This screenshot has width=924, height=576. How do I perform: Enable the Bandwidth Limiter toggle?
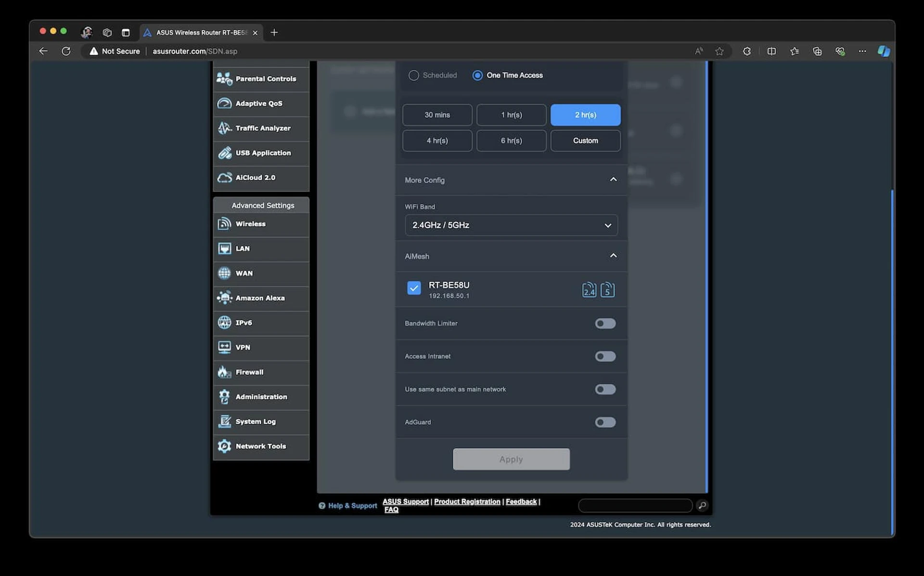[605, 323]
